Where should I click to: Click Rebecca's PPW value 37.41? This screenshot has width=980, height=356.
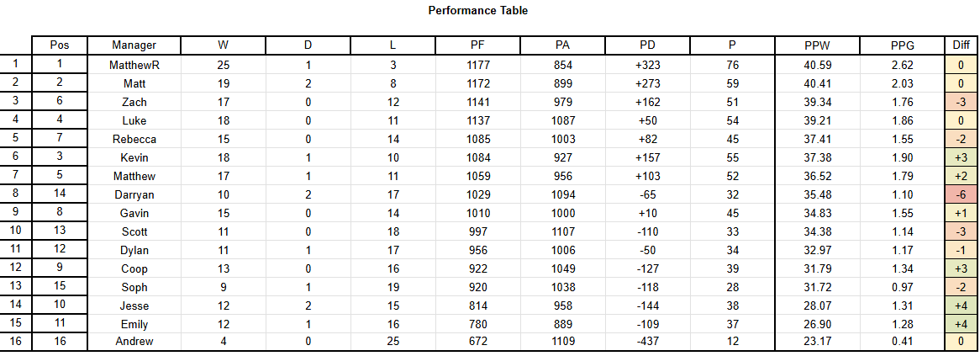818,139
